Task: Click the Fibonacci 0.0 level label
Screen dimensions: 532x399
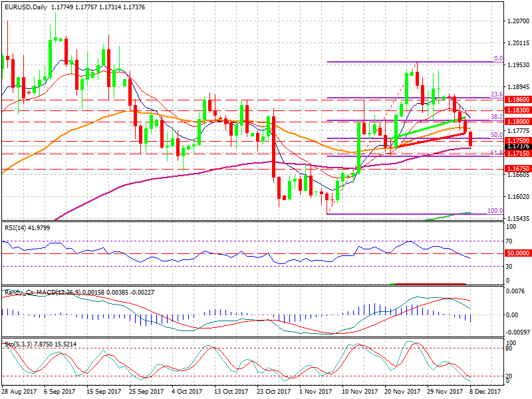Action: click(498, 59)
